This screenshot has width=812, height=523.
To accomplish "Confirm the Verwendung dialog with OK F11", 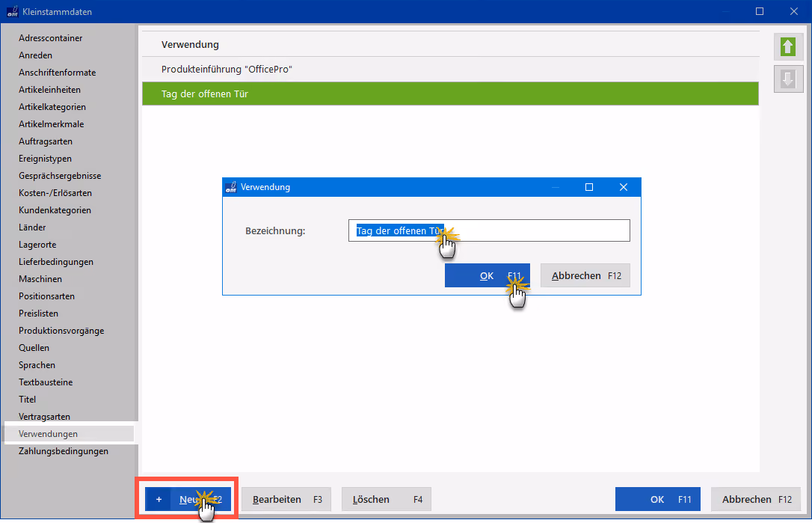I will click(487, 276).
